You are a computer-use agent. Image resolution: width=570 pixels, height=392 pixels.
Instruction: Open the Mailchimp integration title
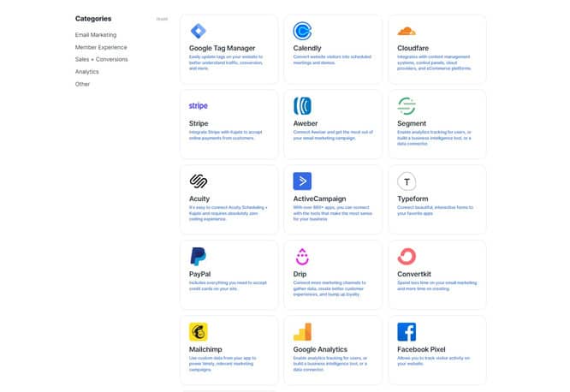pyautogui.click(x=205, y=349)
